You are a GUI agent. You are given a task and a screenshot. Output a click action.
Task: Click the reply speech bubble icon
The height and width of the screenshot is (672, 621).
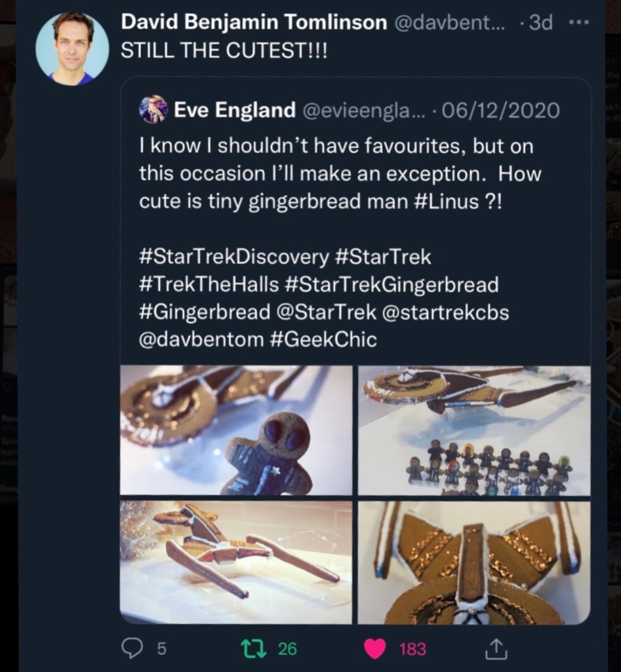[132, 649]
